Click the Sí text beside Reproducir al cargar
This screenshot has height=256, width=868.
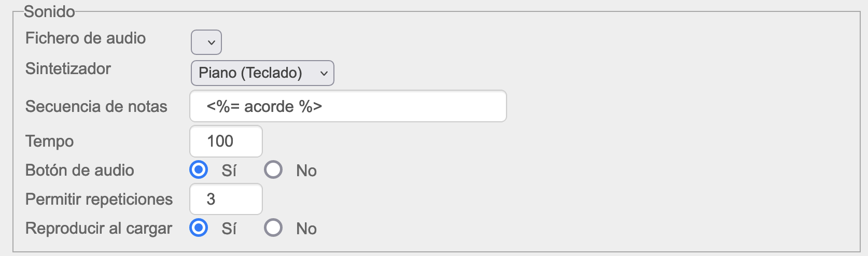229,229
